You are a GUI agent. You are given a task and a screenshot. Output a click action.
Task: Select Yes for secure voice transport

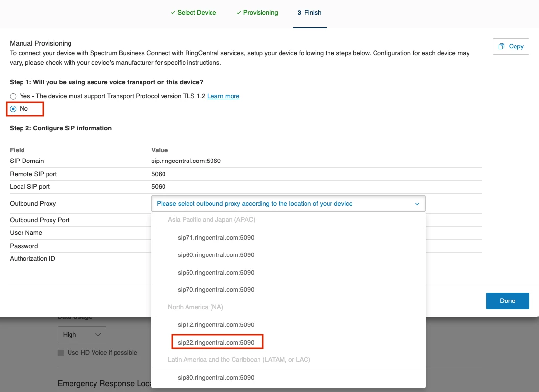coord(13,96)
